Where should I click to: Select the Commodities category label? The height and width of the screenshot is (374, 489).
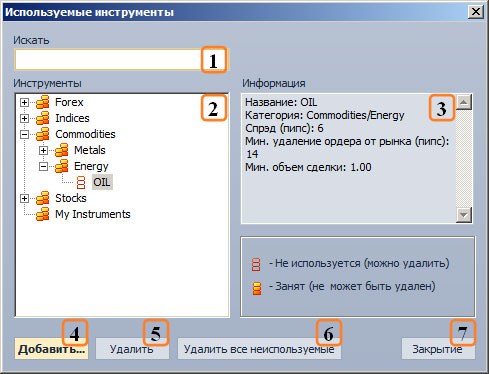(x=85, y=134)
